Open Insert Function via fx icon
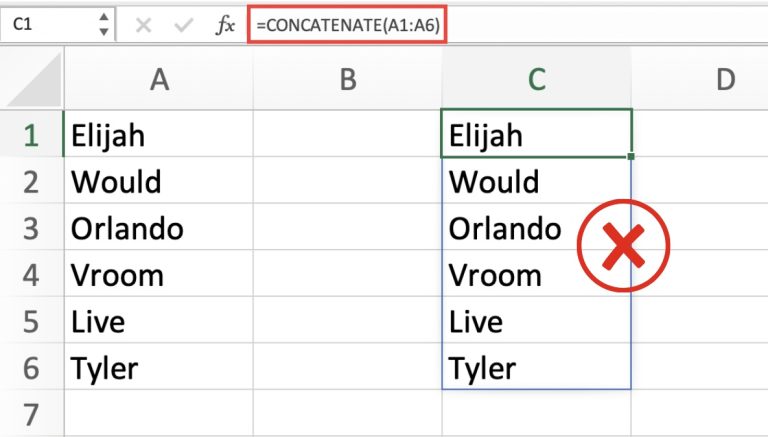 [x=225, y=26]
